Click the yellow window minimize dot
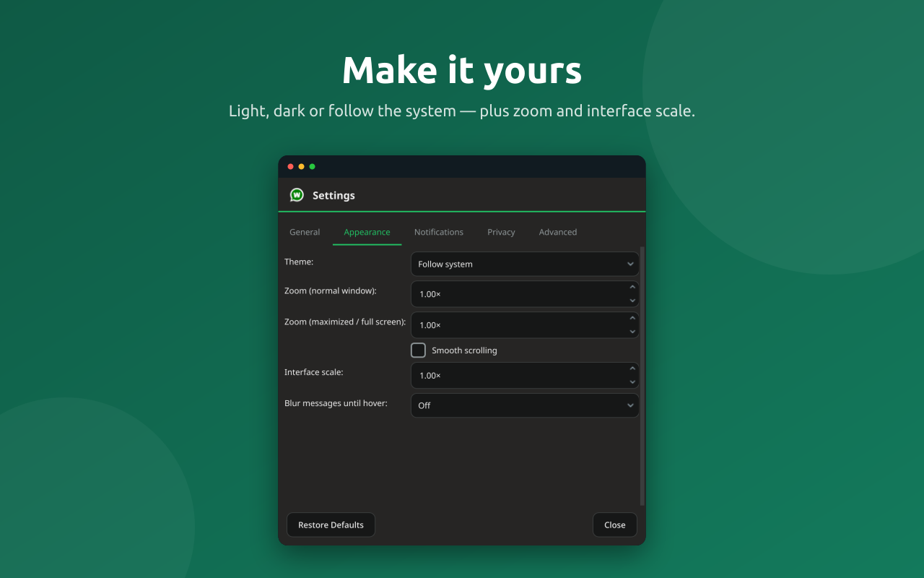924x578 pixels. point(302,166)
